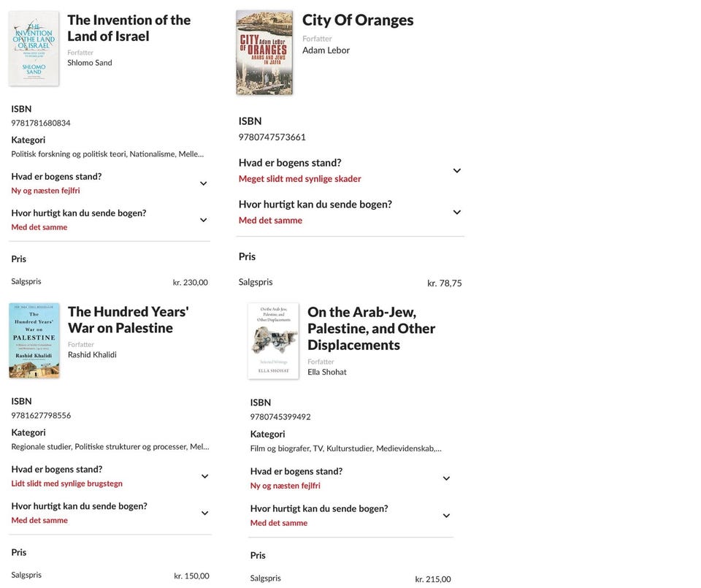Select author name Adam Lebor
This screenshot has height=588, width=701.
[326, 50]
